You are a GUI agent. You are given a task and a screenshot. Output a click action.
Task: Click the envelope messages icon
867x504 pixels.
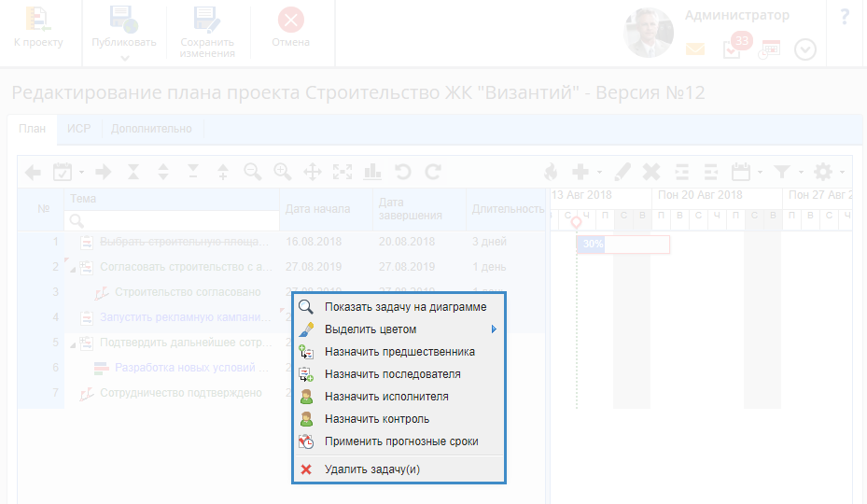(x=695, y=49)
